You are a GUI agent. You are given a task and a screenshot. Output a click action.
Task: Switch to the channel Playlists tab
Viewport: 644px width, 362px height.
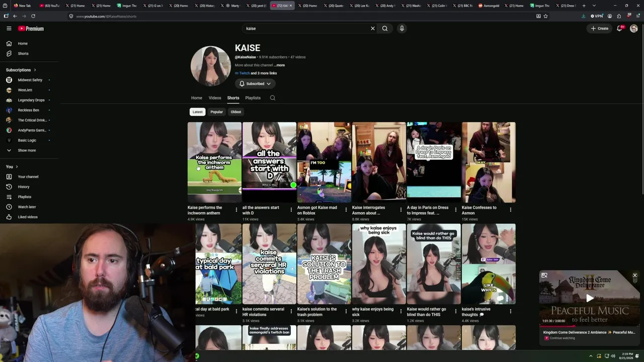253,98
